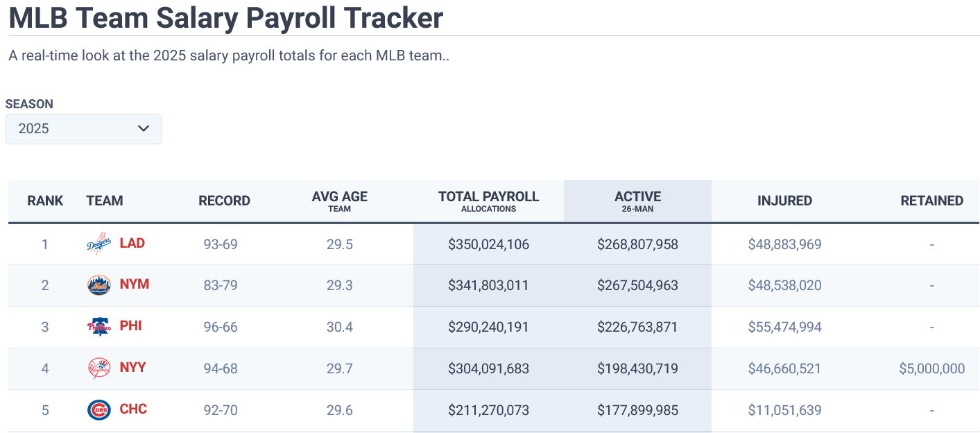Viewport: 980px width, 433px height.
Task: Click the real-time payroll totals description
Action: [229, 56]
